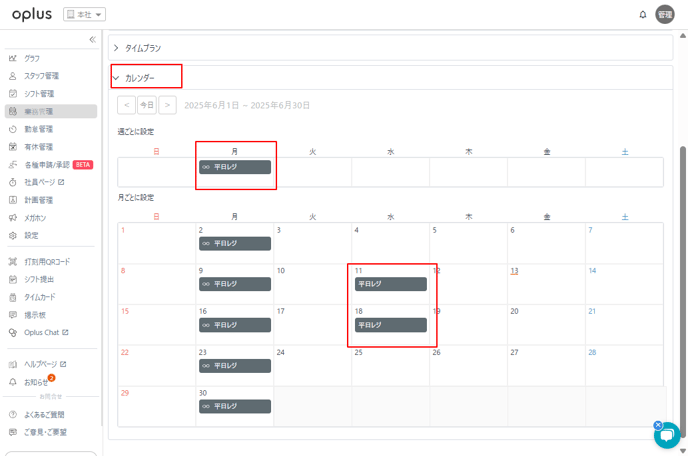The image size is (688, 456).
Task: Collapse the left sidebar
Action: [92, 40]
